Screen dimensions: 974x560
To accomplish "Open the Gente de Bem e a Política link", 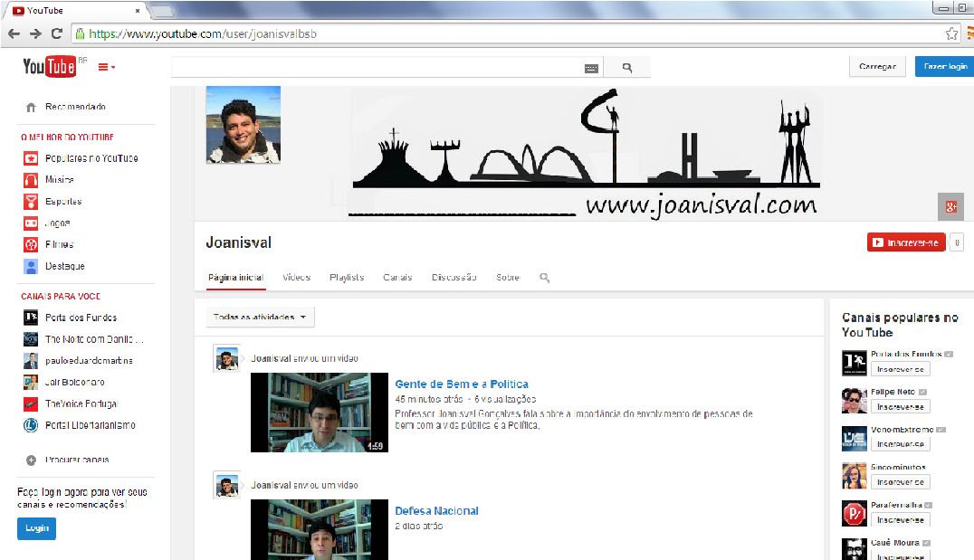I will tap(462, 384).
